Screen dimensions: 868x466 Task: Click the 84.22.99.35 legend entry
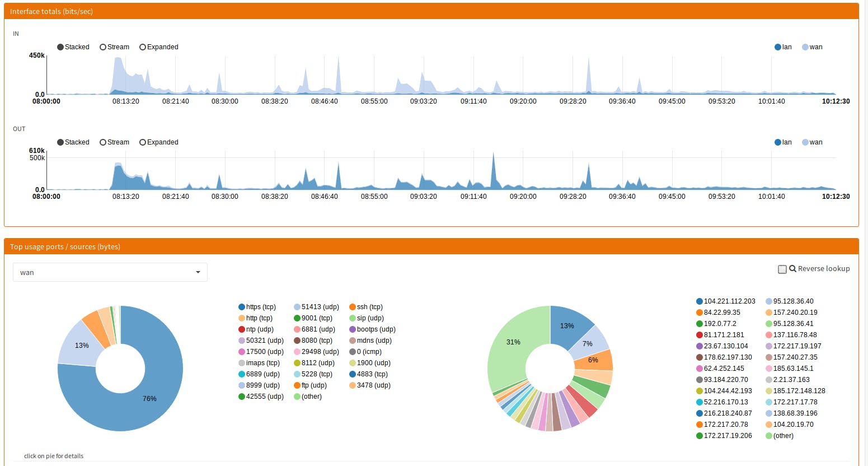pyautogui.click(x=719, y=313)
